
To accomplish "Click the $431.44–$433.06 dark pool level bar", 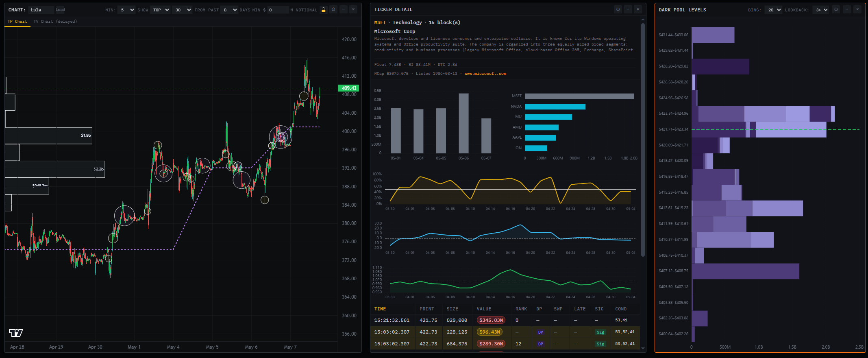I will [713, 35].
